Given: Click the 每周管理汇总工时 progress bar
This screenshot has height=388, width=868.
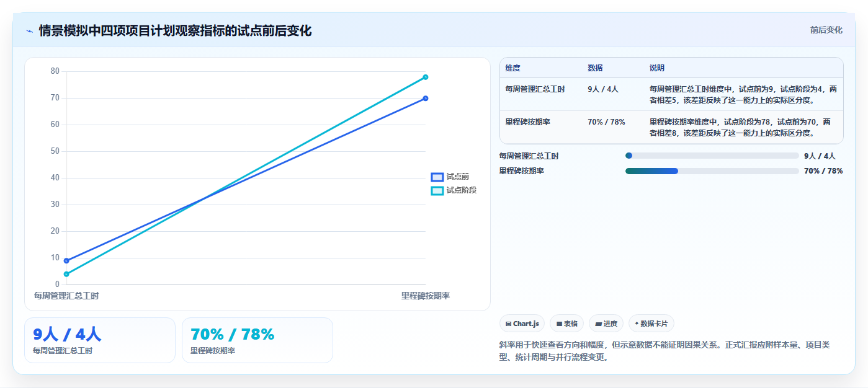Looking at the screenshot, I should tap(712, 156).
